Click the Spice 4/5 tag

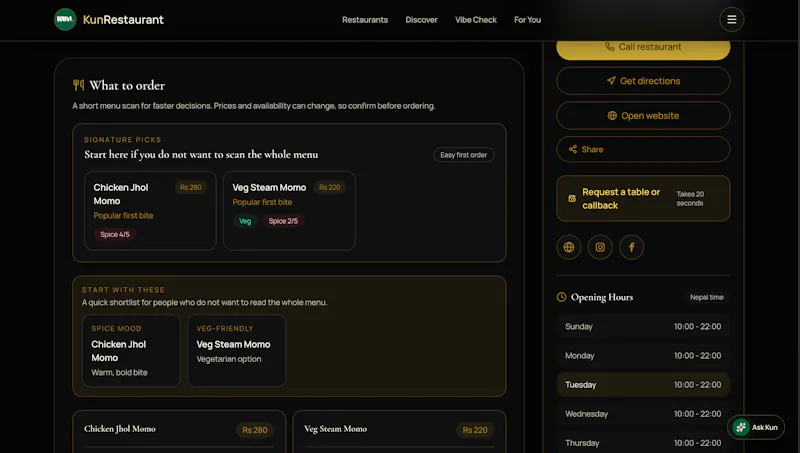[115, 234]
